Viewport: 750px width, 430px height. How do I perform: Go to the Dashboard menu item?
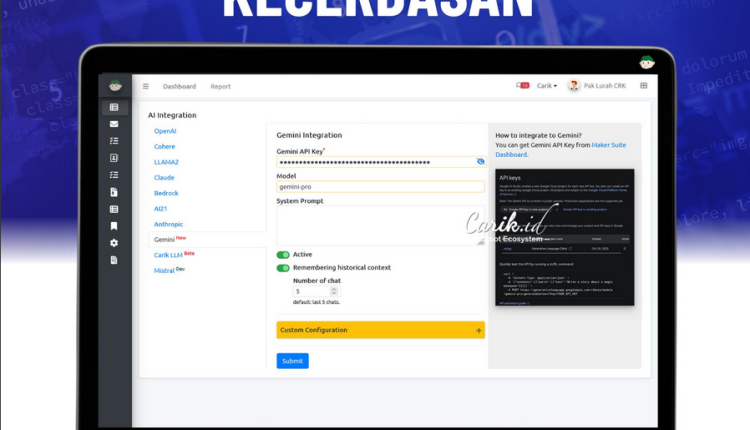click(179, 86)
